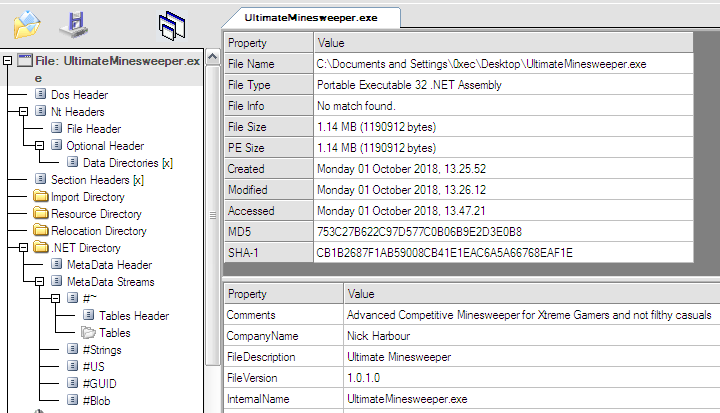
Task: Select the File Header tree item
Action: pyautogui.click(x=94, y=129)
